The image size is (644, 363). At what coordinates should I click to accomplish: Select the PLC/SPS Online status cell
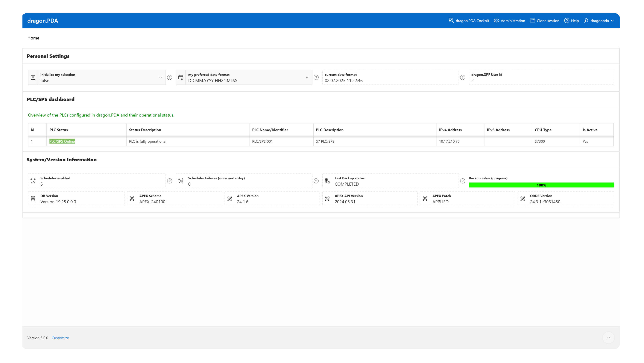click(x=62, y=141)
